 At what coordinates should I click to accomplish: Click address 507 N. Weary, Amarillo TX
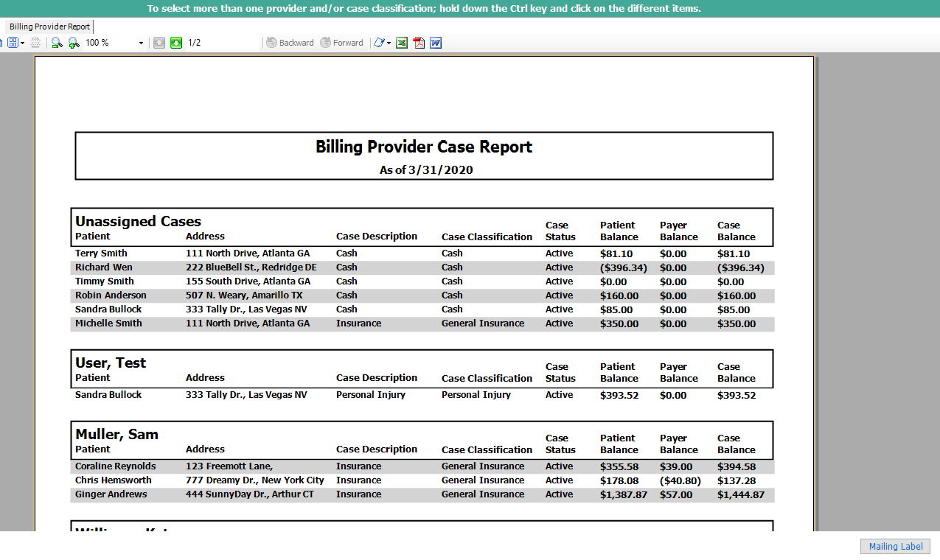pyautogui.click(x=244, y=295)
